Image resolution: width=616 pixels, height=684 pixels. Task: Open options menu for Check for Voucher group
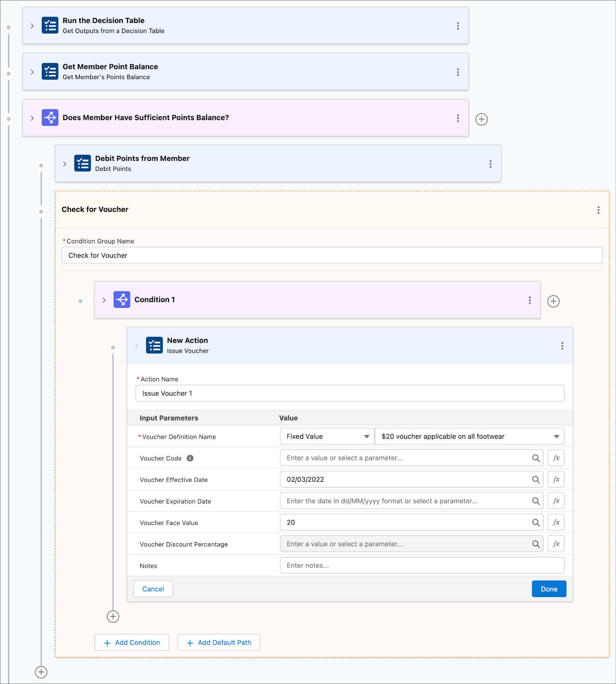point(598,210)
